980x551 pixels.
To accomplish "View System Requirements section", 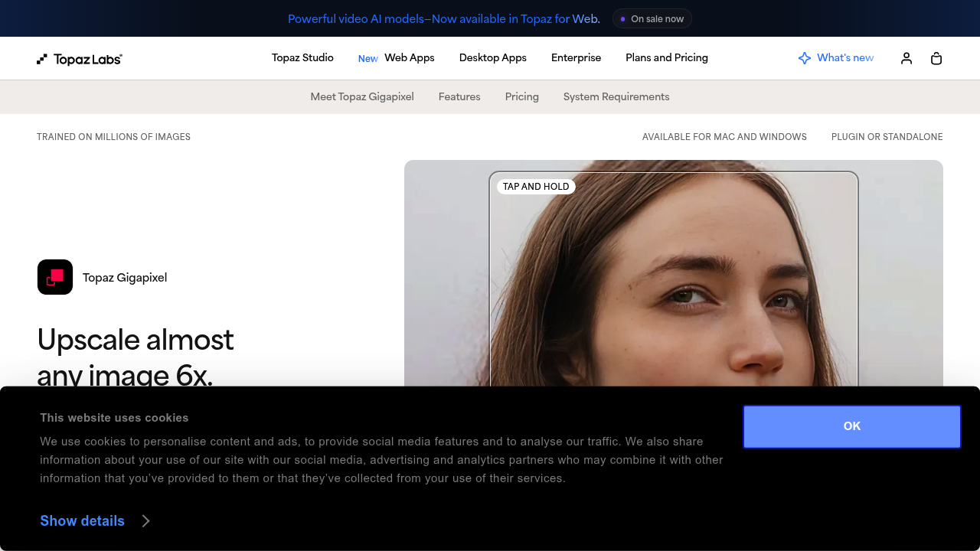I will click(616, 97).
